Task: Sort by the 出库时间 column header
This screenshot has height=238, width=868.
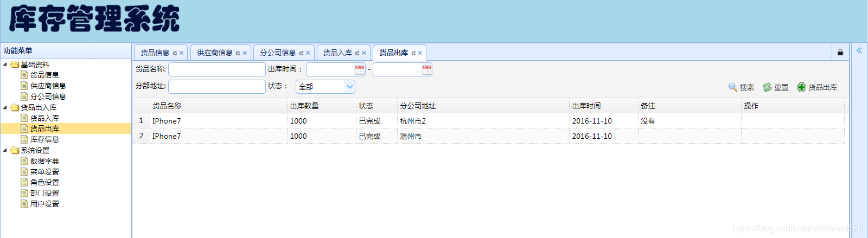Action: (604, 106)
